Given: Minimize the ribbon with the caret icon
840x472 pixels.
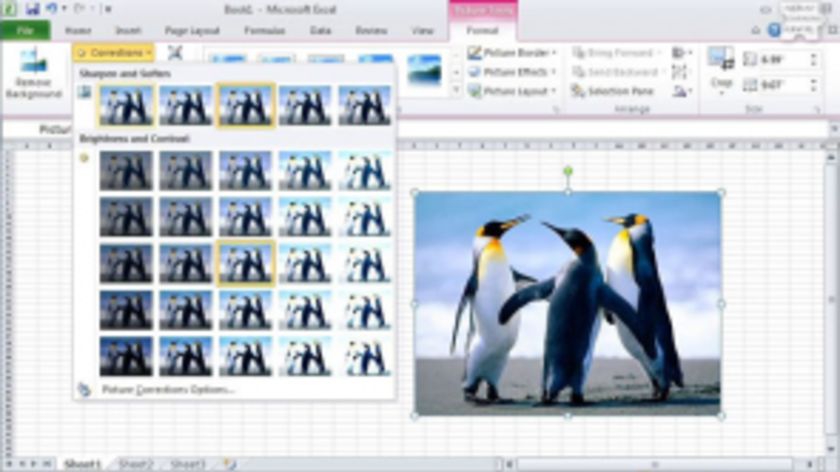Looking at the screenshot, I should [755, 31].
